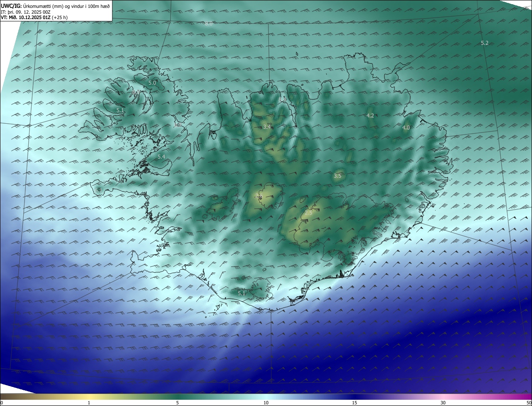Click the map title "Úrkomumætti (mm) og vindur í 100m hæð"

(x=66, y=6)
